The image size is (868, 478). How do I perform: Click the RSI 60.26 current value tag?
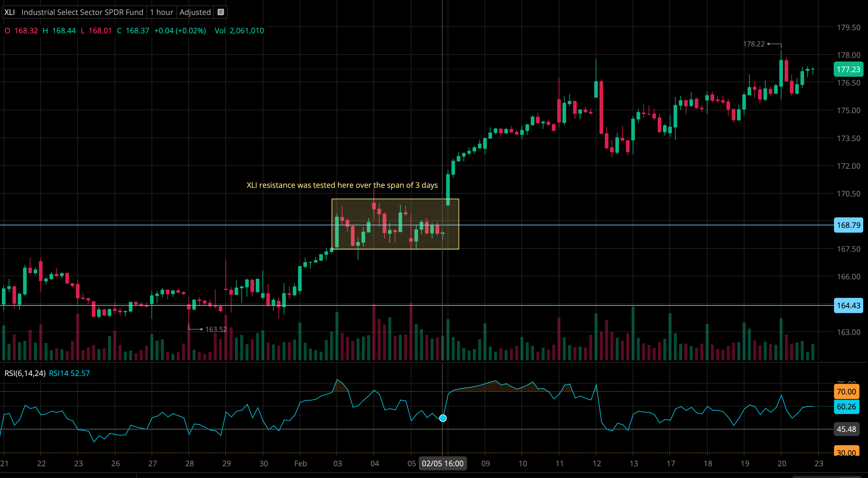coord(846,406)
